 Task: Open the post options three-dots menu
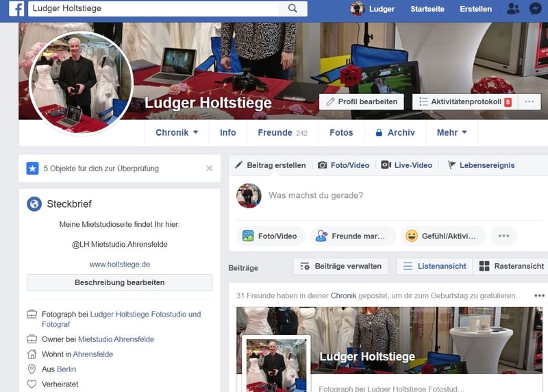(539, 295)
